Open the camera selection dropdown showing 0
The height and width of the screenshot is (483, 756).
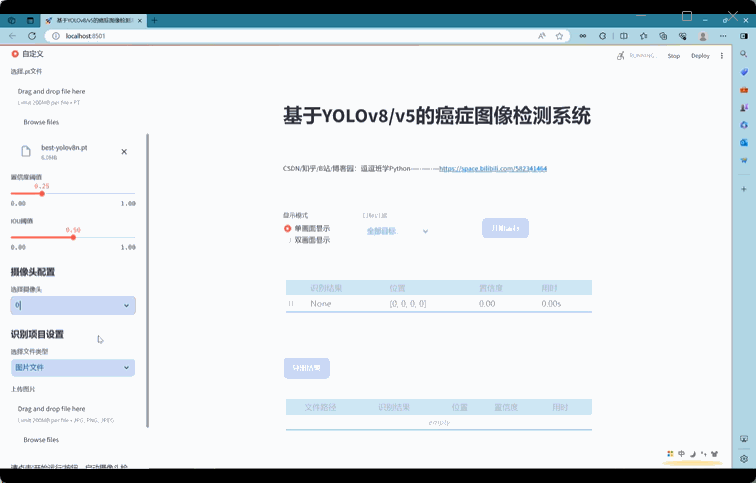click(73, 305)
